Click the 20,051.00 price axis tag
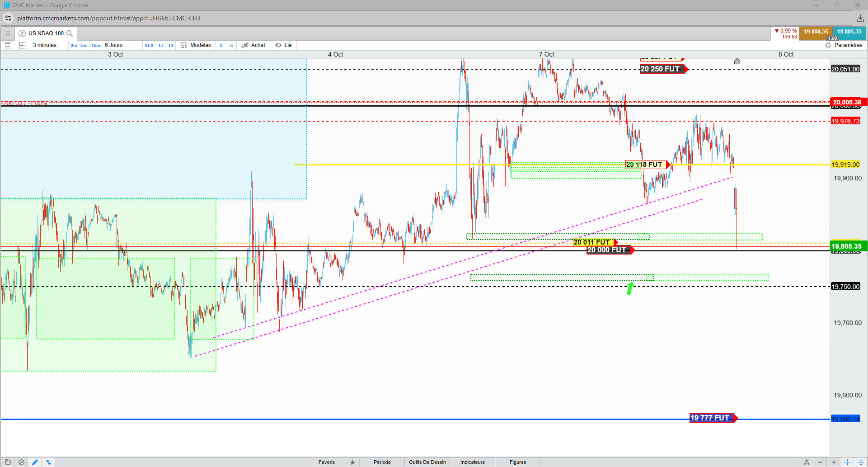 845,69
